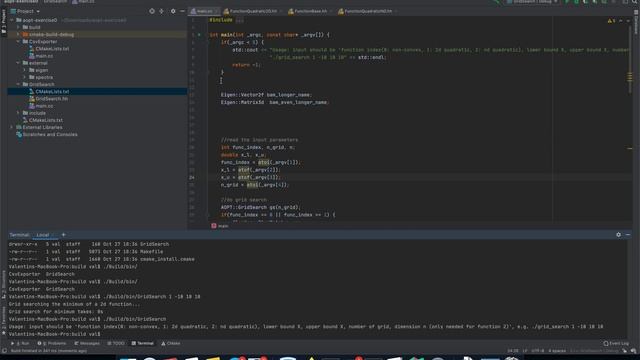Screen dimensions: 640x360
Task: Expand the cmake-build-debug folder
Action: point(18,35)
